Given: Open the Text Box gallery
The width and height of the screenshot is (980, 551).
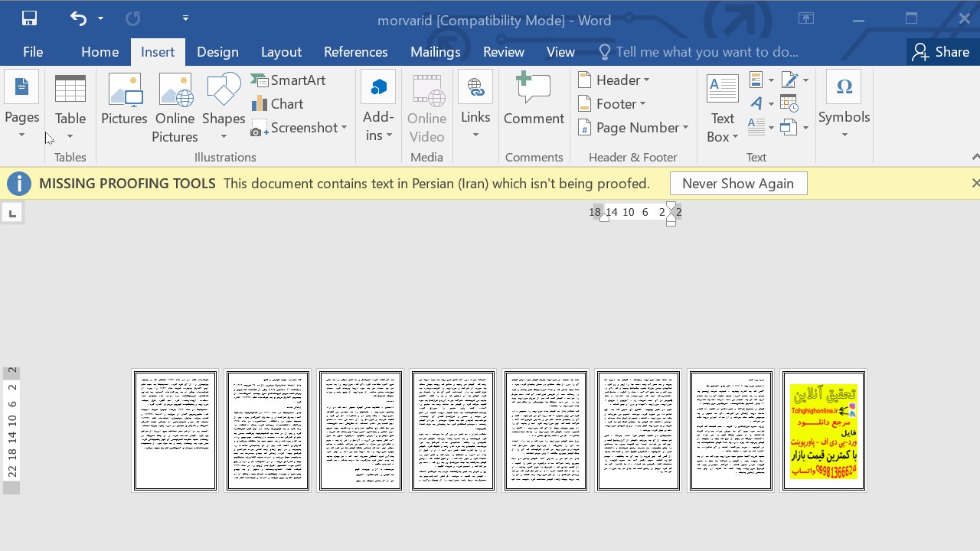Looking at the screenshot, I should (722, 107).
